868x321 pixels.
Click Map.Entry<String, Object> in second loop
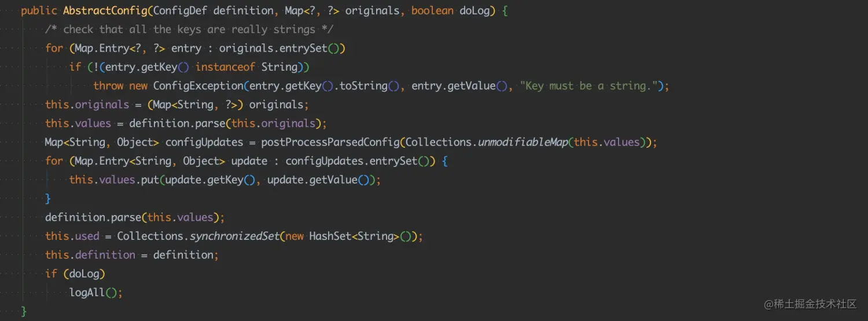click(150, 161)
